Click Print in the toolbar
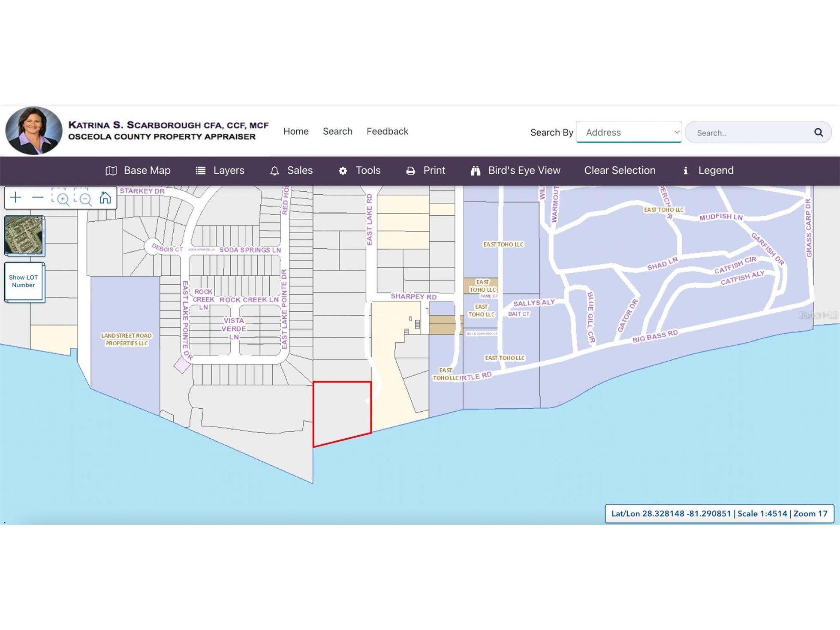This screenshot has height=630, width=840. 425,171
